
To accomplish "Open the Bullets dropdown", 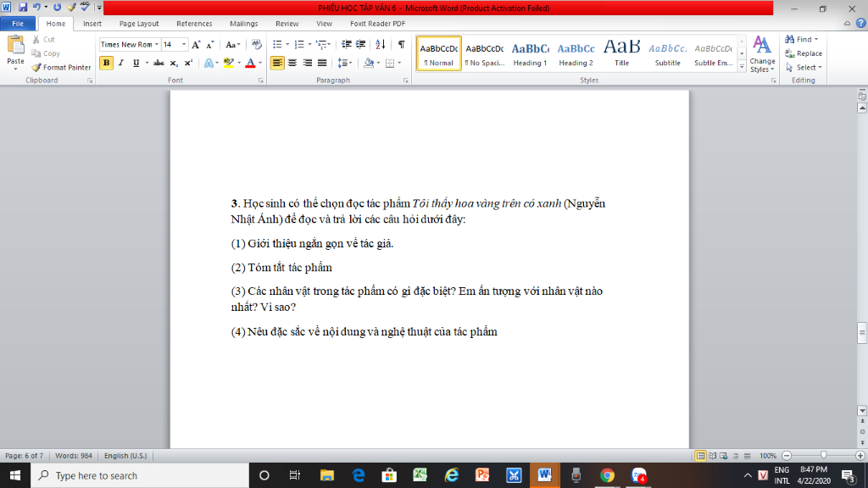I will [x=287, y=44].
